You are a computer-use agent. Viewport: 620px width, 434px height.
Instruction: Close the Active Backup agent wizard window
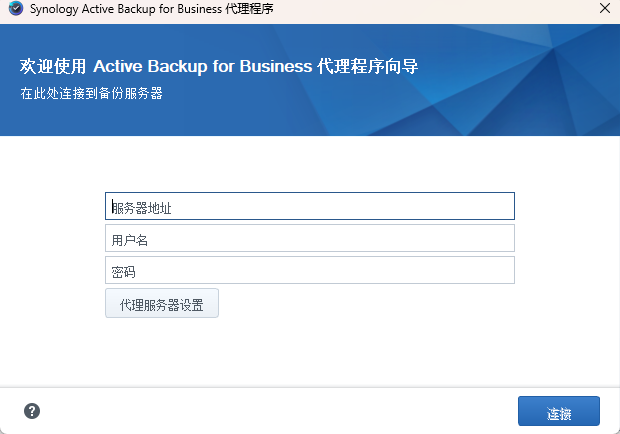(x=603, y=9)
